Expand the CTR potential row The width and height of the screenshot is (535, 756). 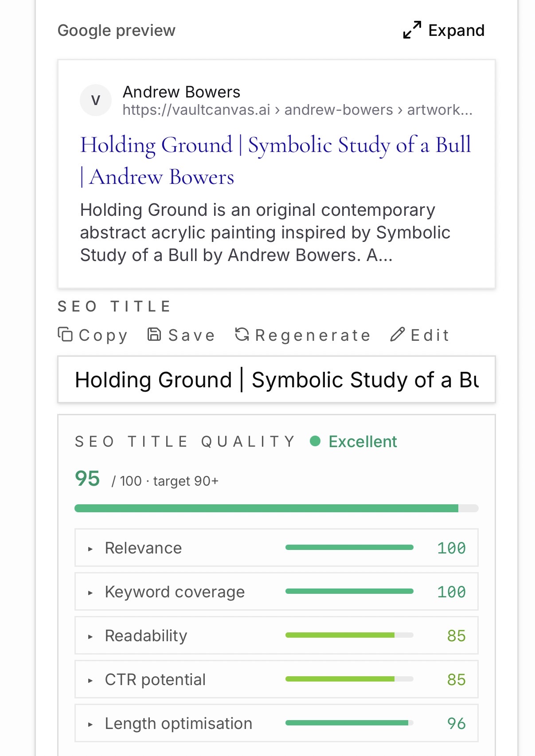[x=277, y=679]
